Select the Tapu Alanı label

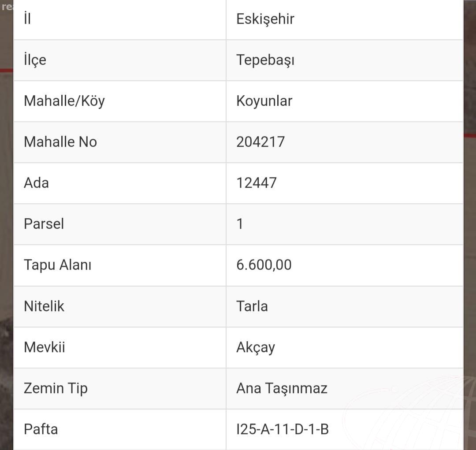(x=57, y=265)
